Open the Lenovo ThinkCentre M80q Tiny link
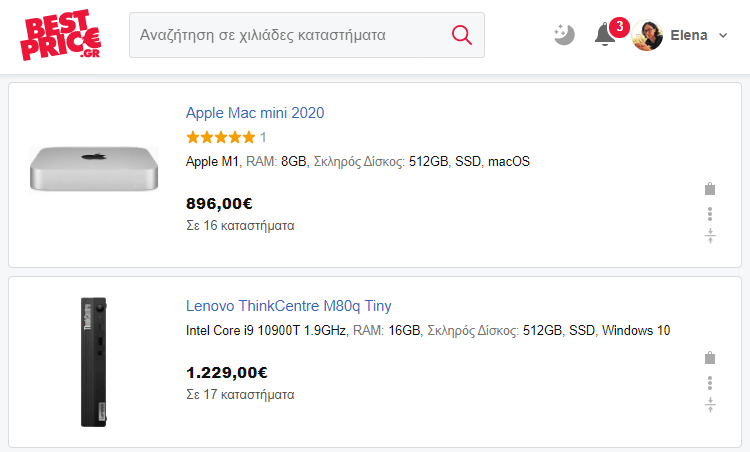 point(288,306)
